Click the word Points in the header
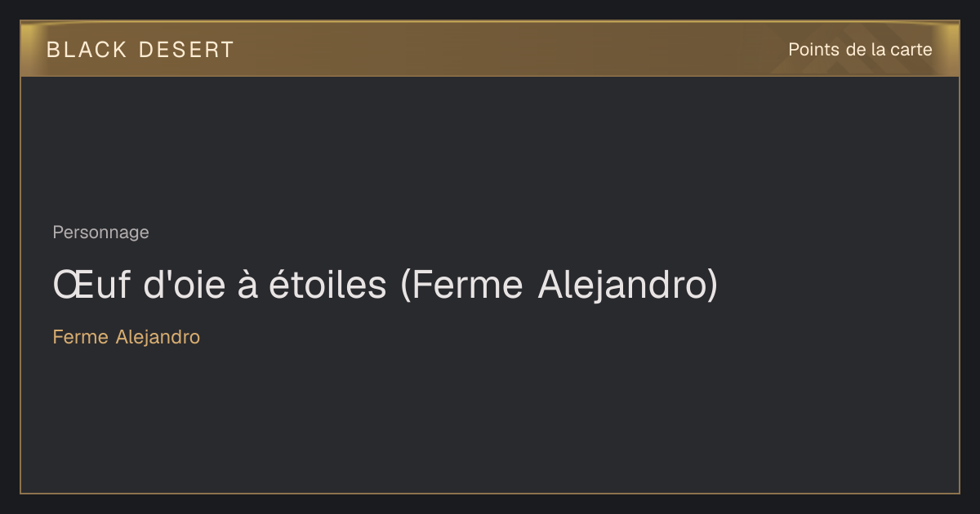The height and width of the screenshot is (514, 980). [x=814, y=50]
